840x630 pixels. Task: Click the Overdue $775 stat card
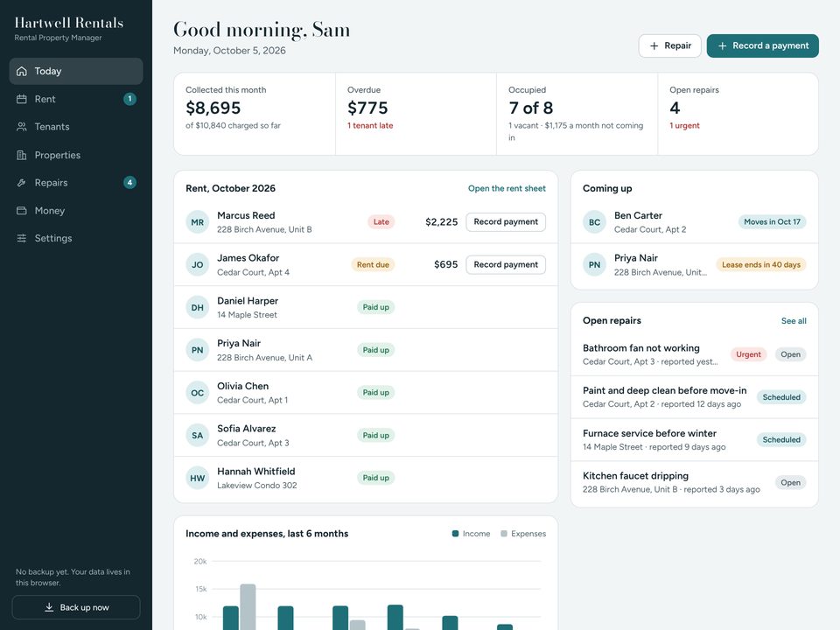416,114
